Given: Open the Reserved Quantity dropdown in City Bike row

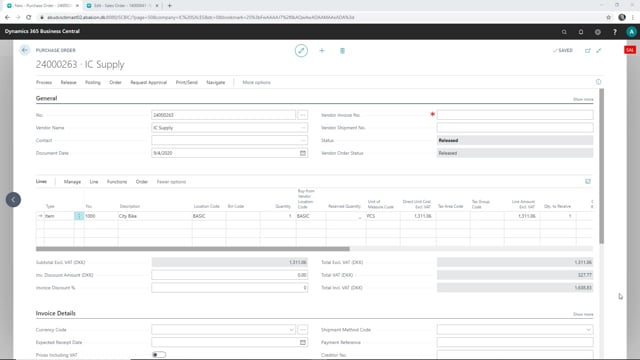Looking at the screenshot, I should (360, 217).
